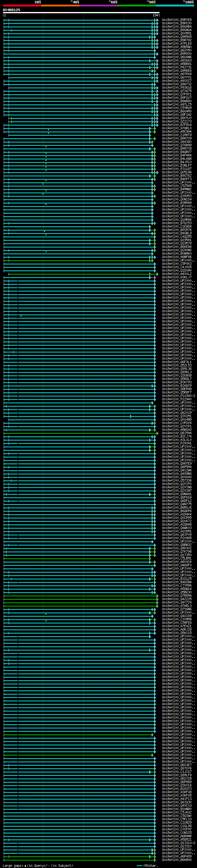Click the UniRef100_Q99LF8 label

[x=177, y=775]
